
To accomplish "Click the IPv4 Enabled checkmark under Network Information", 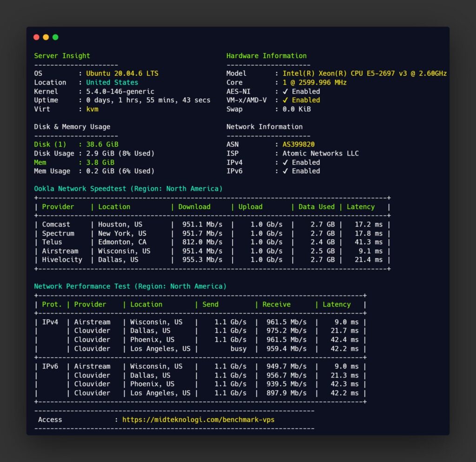I will [285, 162].
